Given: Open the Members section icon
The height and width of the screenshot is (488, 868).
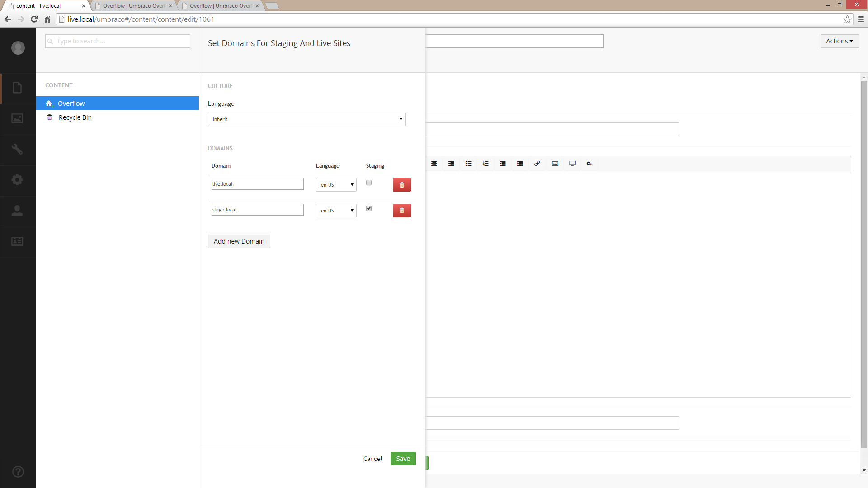Looking at the screenshot, I should [17, 241].
